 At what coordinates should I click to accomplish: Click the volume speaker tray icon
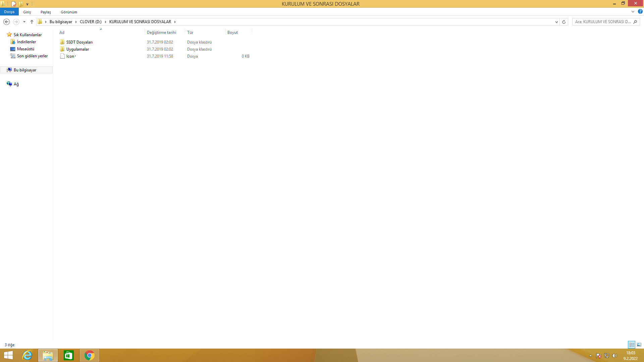[x=614, y=356]
